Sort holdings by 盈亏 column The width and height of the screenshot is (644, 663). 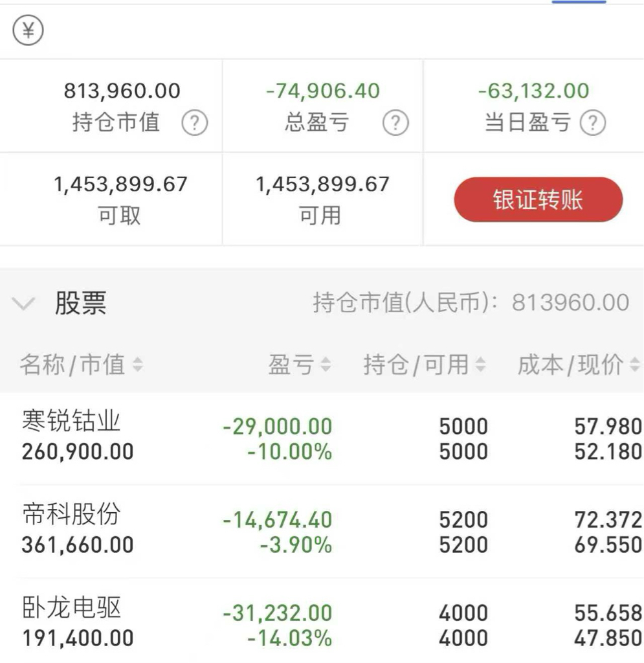click(326, 366)
